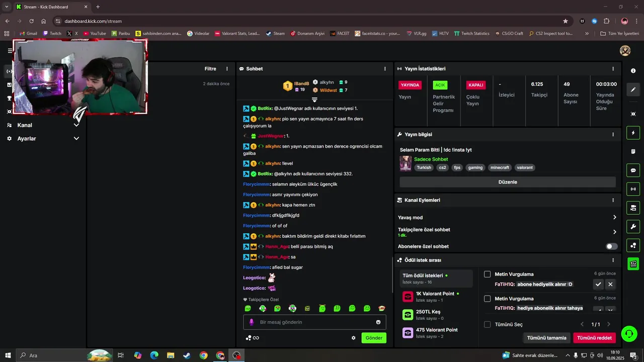Viewport: 644px width, 362px height.
Task: Click the note page icon in right sidebar
Action: point(633,152)
